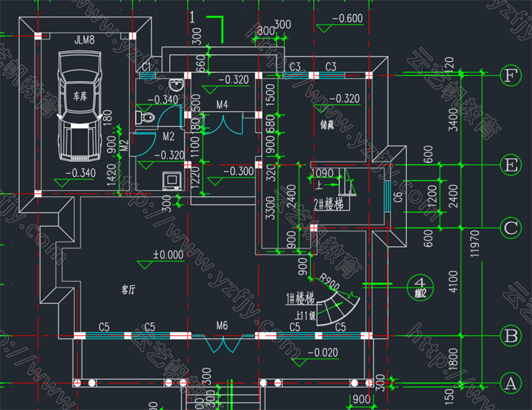
Task: Select the M4 double door swing
Action: coord(223,125)
